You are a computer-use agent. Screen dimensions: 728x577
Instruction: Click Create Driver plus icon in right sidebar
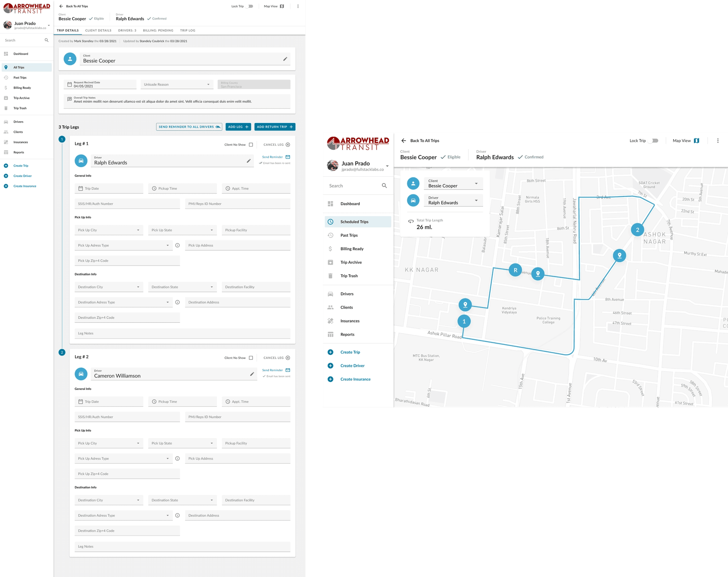tap(330, 365)
